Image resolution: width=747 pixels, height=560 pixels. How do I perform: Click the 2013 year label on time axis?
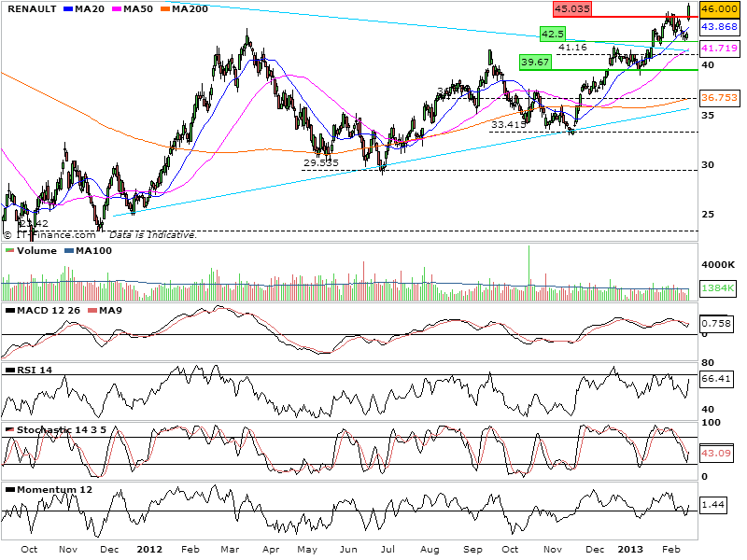coord(630,550)
